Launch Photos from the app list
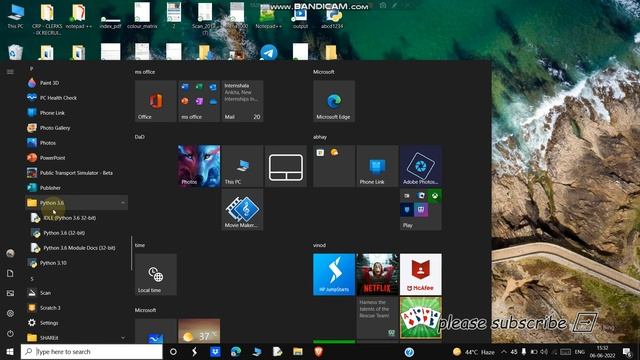Image resolution: width=640 pixels, height=360 pixels. [x=77, y=143]
